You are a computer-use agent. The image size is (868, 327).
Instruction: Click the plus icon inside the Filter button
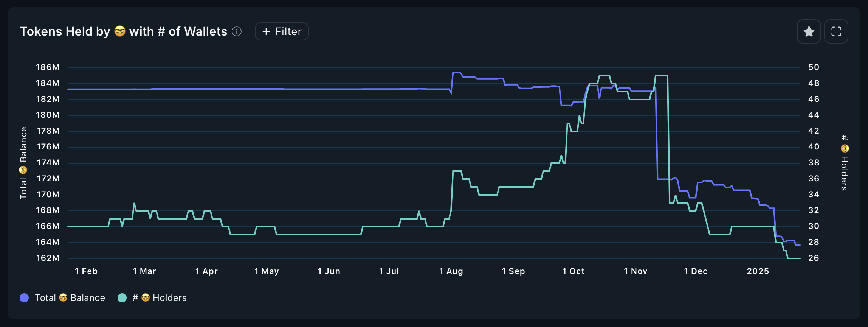click(x=267, y=31)
